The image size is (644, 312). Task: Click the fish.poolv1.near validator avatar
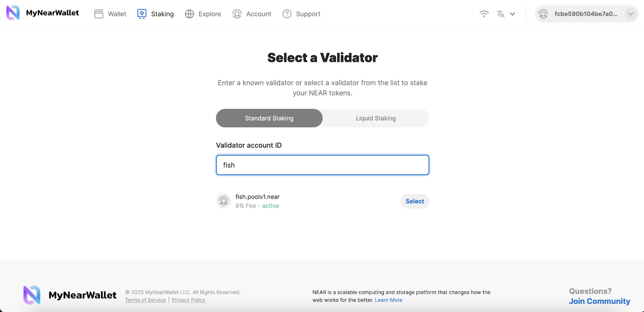point(224,201)
